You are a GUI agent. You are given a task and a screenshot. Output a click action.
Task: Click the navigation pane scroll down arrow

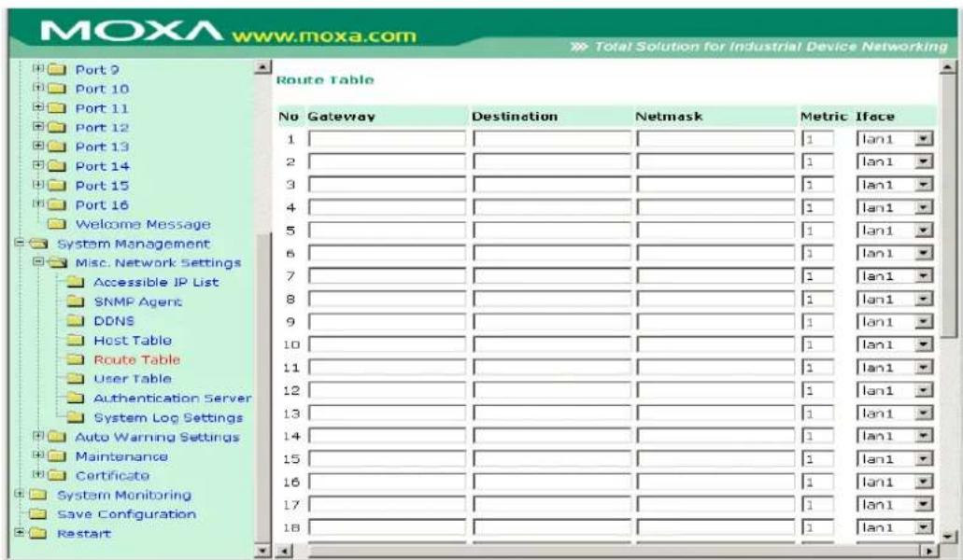tap(262, 551)
